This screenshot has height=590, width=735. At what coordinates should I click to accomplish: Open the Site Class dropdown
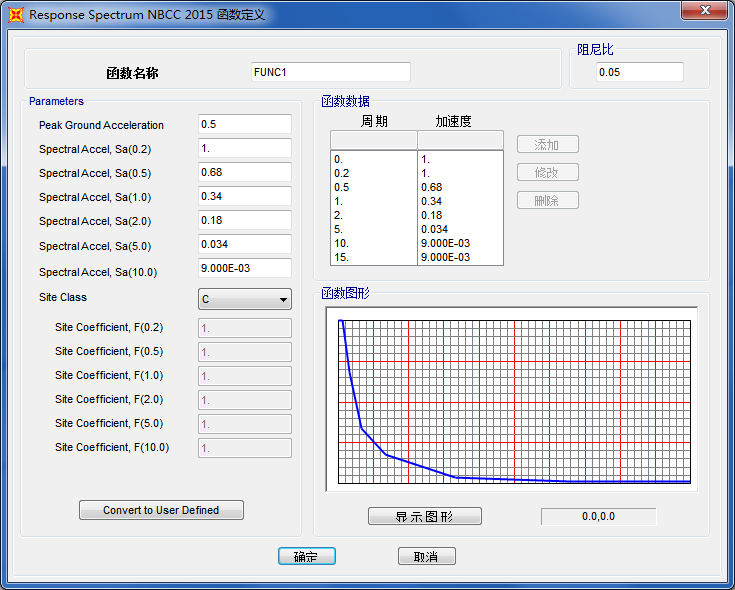[245, 299]
